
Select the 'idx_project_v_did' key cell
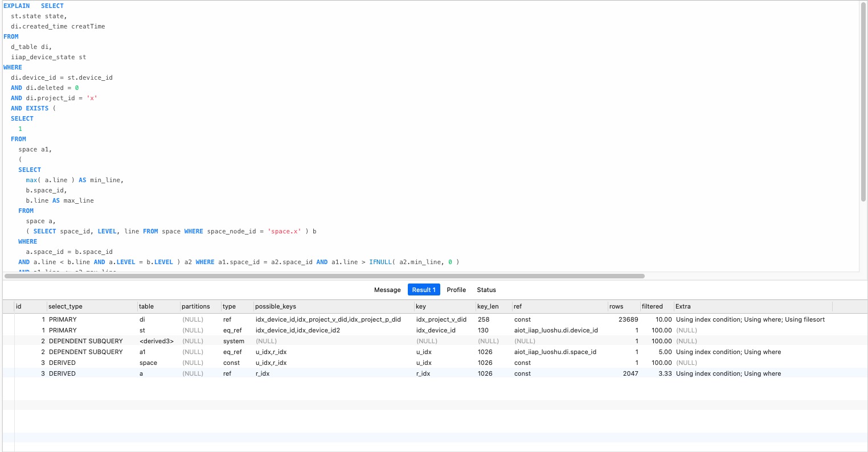pyautogui.click(x=441, y=319)
